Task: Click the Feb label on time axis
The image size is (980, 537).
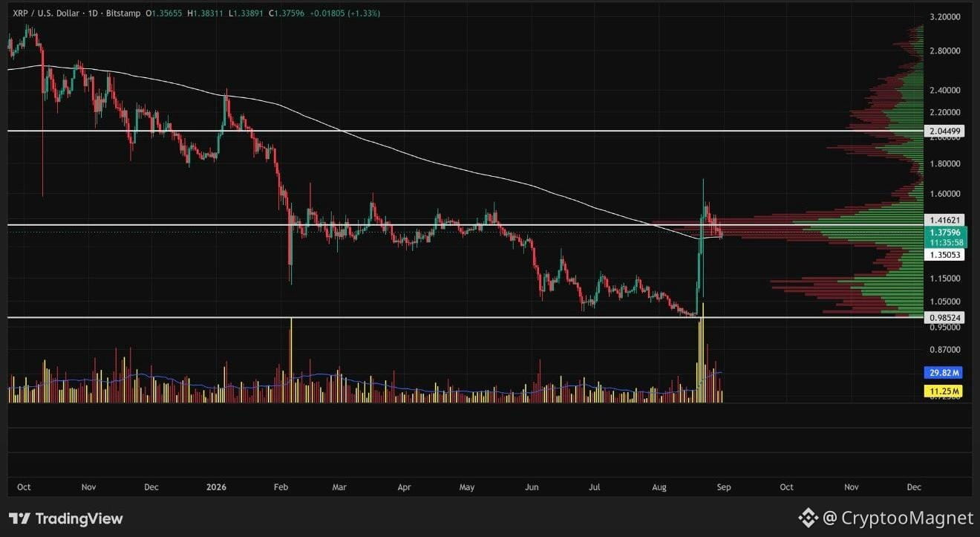Action: click(281, 487)
